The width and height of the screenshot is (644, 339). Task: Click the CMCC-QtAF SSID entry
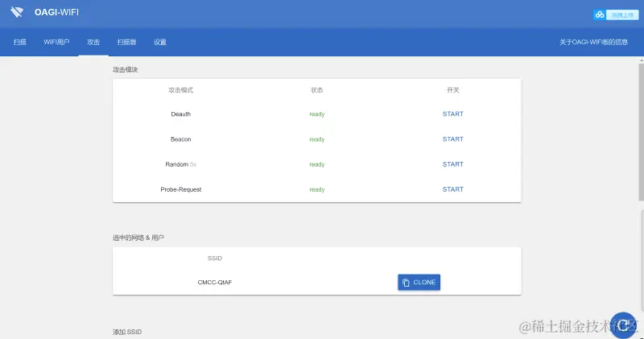click(x=214, y=283)
